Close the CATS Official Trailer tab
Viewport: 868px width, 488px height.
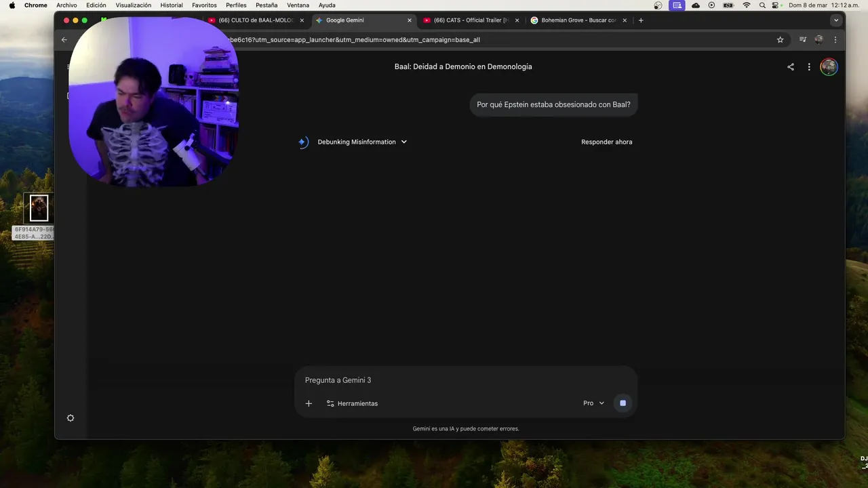(517, 20)
